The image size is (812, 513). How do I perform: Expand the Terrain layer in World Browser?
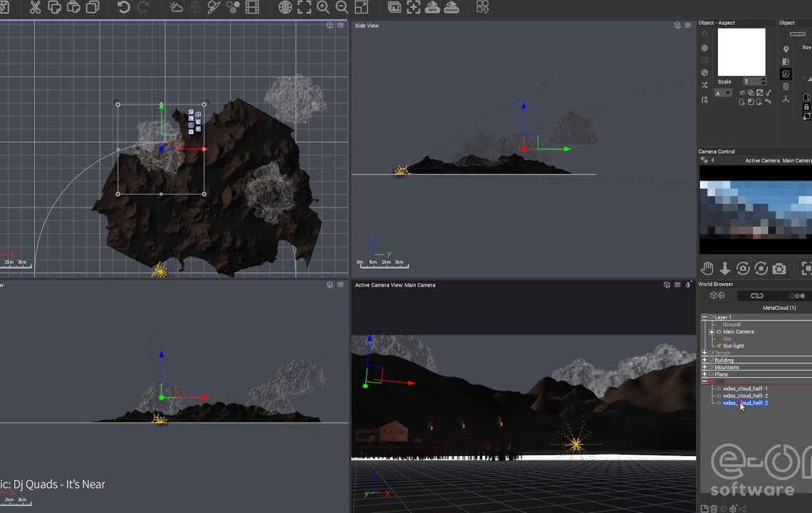tap(704, 353)
